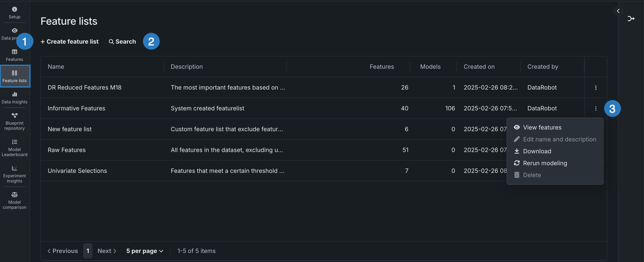Select the Univariate Selections row
Viewport: 644px width, 262px height.
(77, 171)
